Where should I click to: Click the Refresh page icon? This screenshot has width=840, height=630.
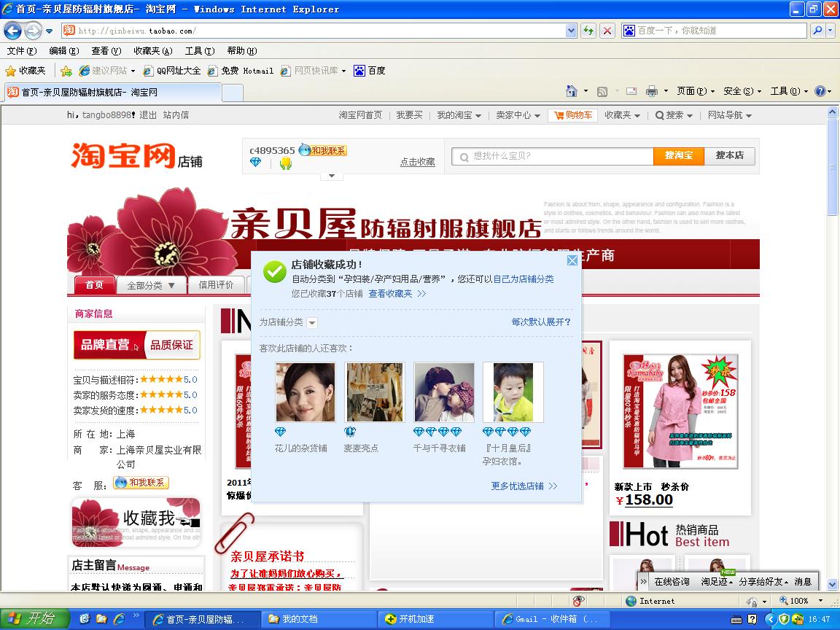tap(588, 31)
